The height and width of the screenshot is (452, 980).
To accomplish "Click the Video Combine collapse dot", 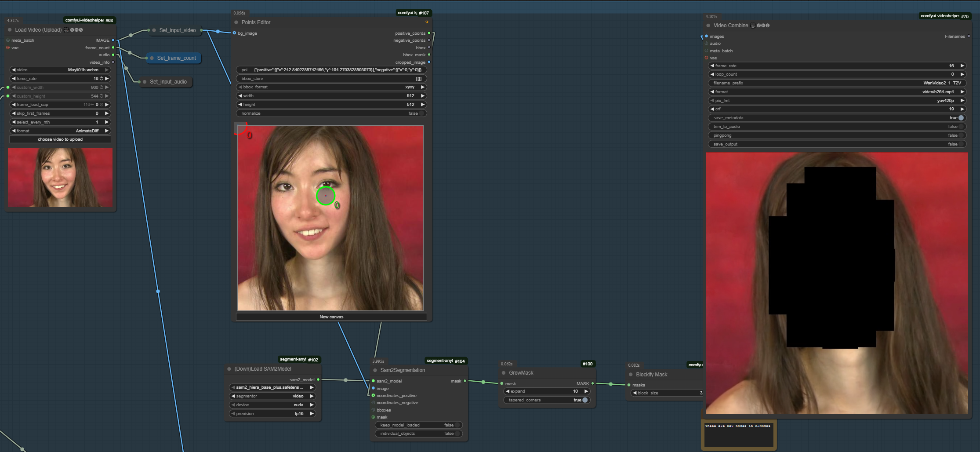I will 708,26.
